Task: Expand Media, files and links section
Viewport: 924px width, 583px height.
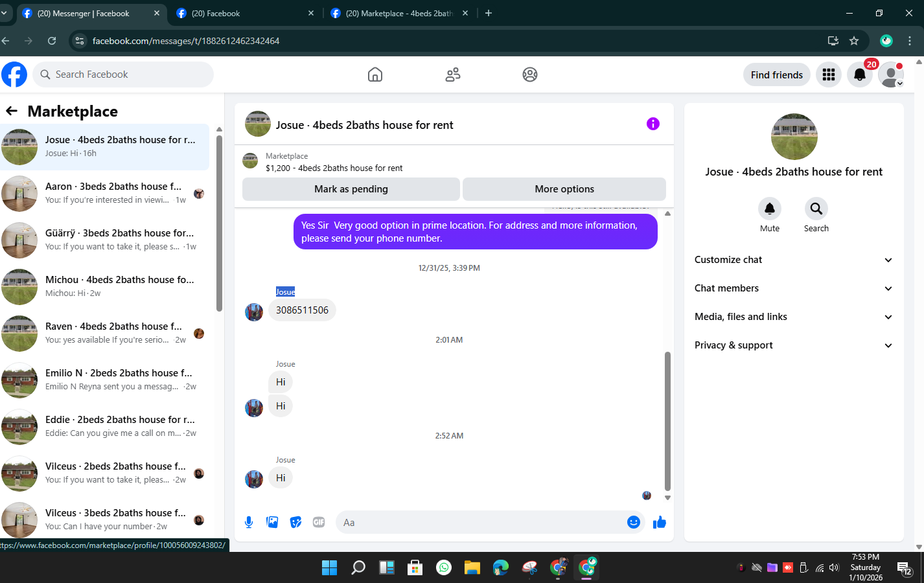Action: tap(794, 317)
